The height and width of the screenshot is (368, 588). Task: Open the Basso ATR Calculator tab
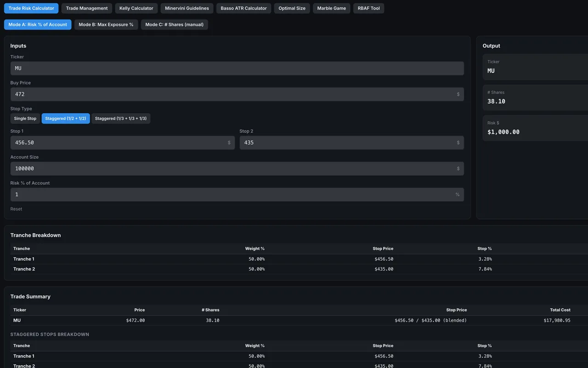243,8
